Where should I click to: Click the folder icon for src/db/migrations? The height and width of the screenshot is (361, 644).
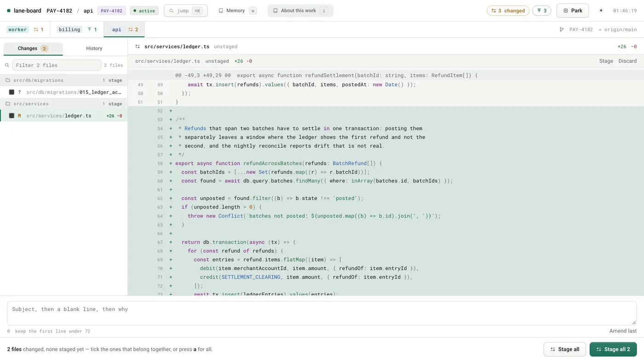(8, 80)
